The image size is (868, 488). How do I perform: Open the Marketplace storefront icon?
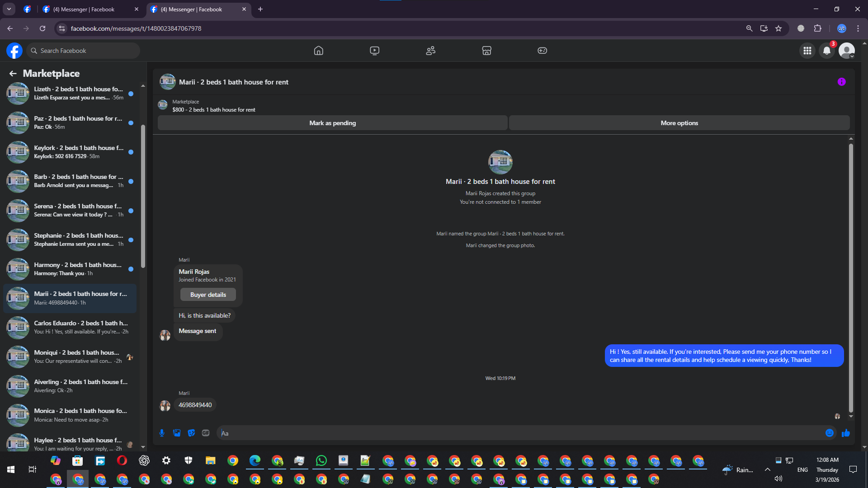point(486,51)
